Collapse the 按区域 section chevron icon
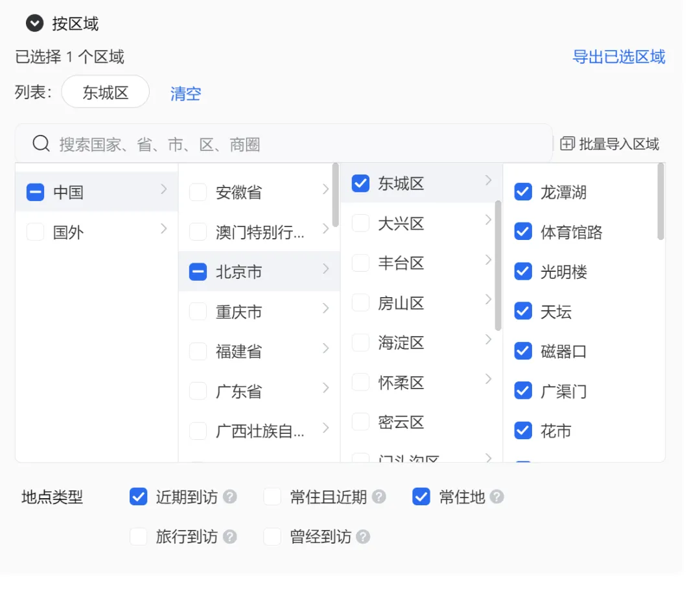Image resolution: width=700 pixels, height=589 pixels. [34, 23]
